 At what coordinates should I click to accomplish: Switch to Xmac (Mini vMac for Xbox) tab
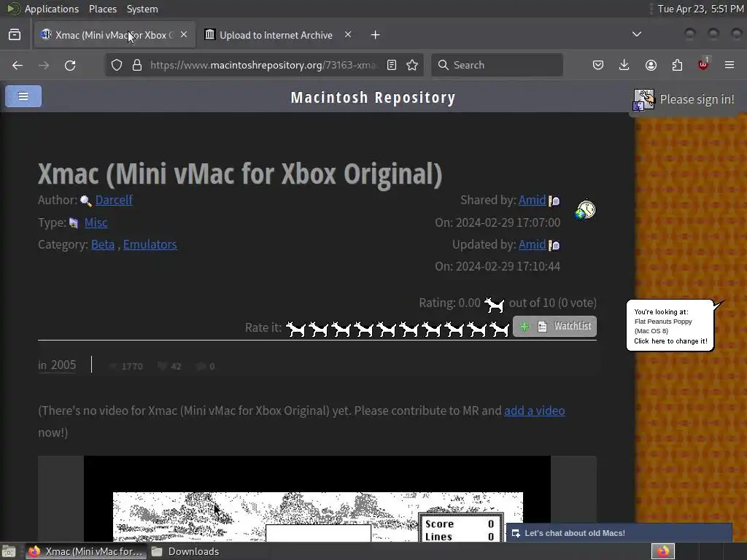pos(115,35)
